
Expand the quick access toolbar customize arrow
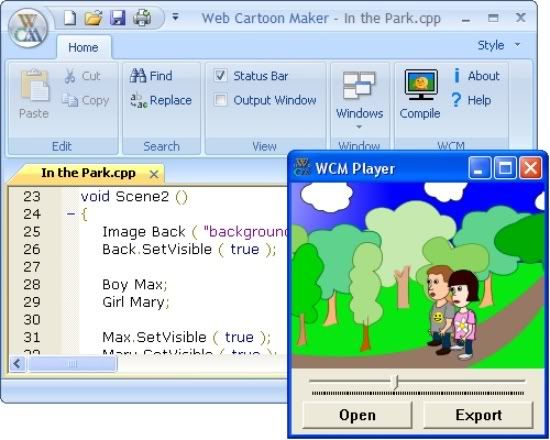(x=175, y=17)
